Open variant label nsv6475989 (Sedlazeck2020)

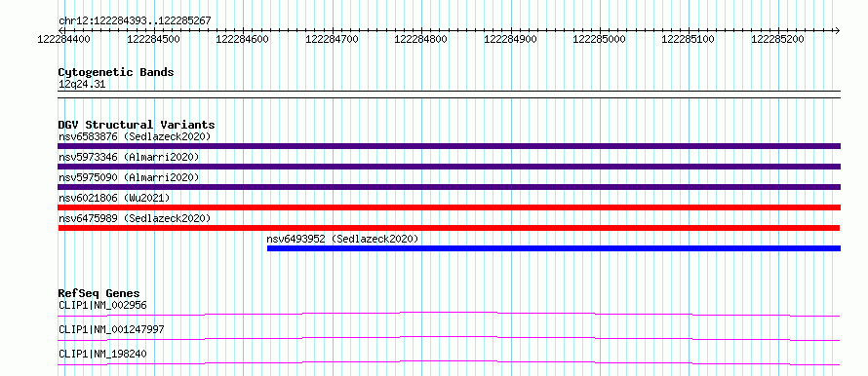pyautogui.click(x=135, y=218)
